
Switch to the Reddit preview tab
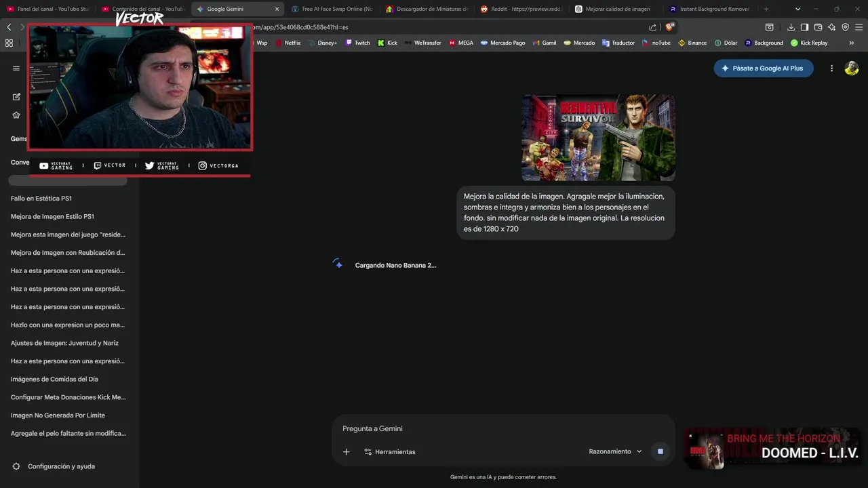(521, 9)
